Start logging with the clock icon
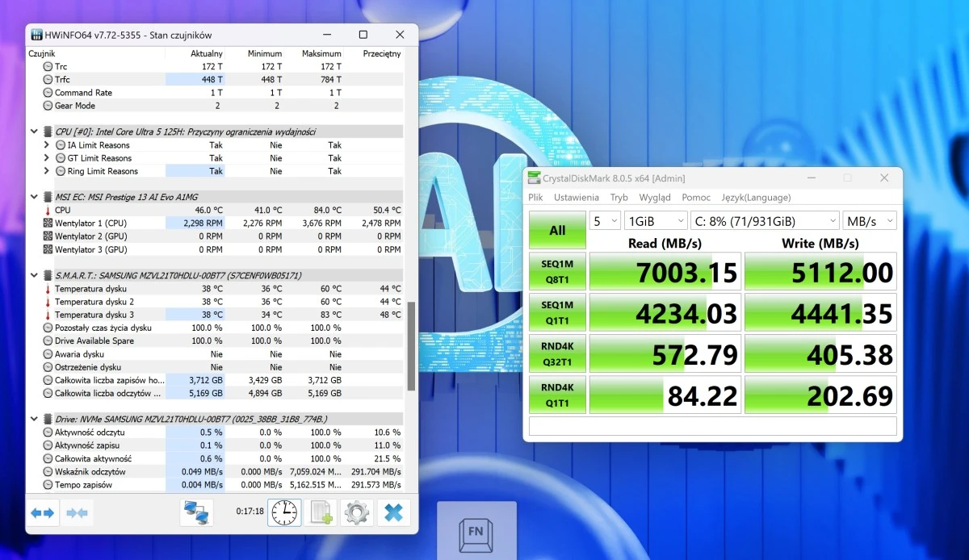 283,512
